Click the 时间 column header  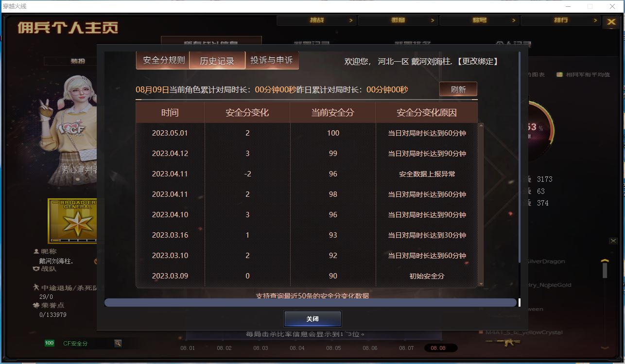[x=170, y=113]
